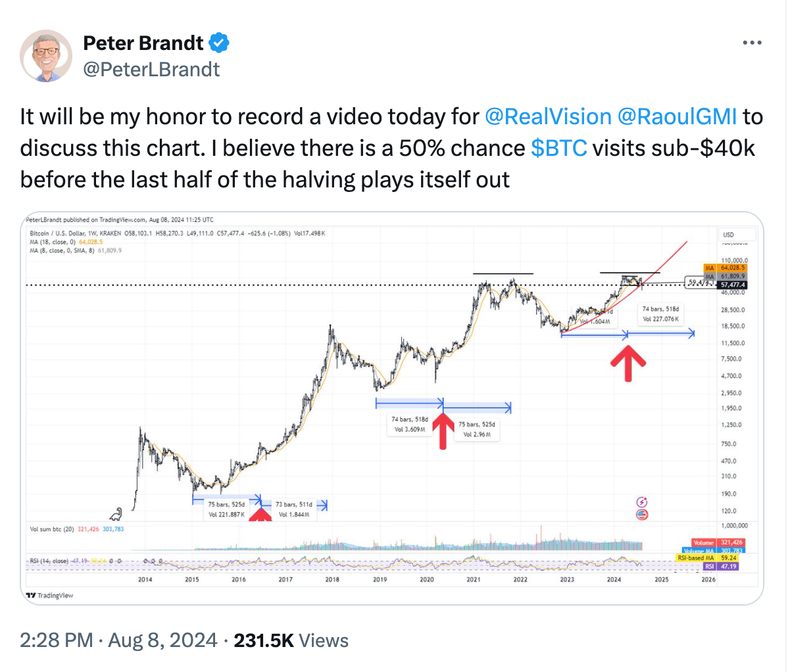Click the Peter Brandt display name
This screenshot has height=672, width=790.
pos(143,43)
